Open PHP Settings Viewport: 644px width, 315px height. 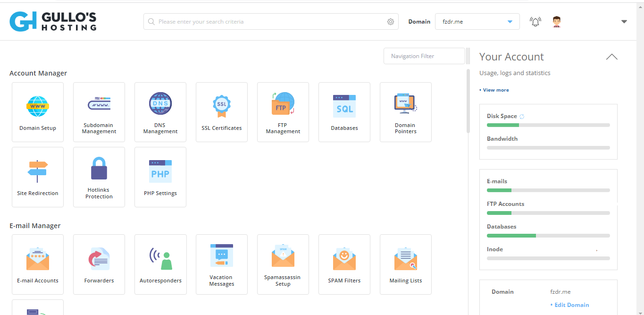160,177
